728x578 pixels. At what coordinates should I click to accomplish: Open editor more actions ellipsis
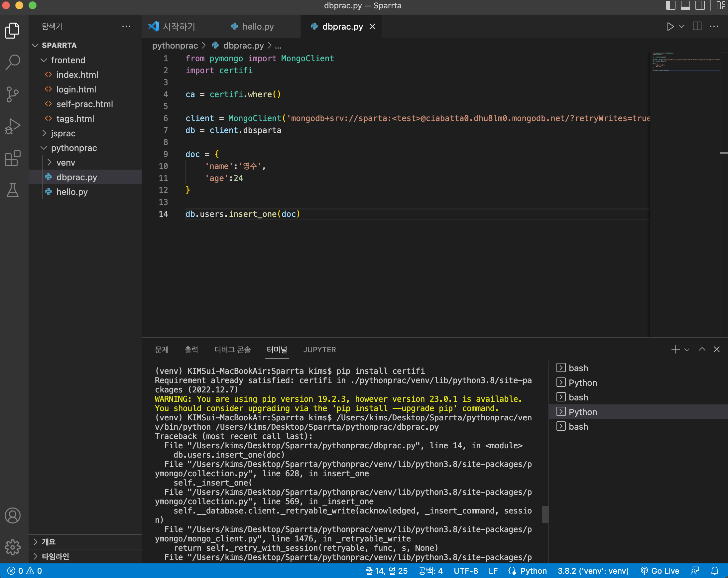pyautogui.click(x=714, y=27)
